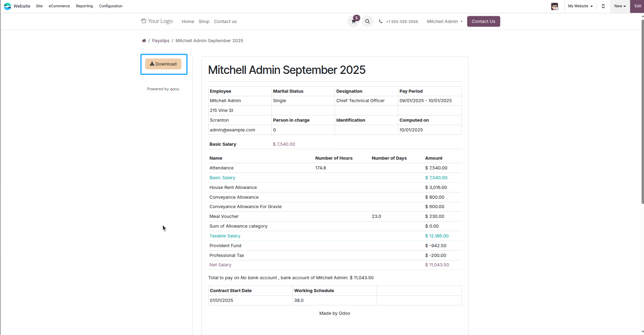Click the Number of Hours column header
This screenshot has height=335, width=644.
pyautogui.click(x=334, y=158)
